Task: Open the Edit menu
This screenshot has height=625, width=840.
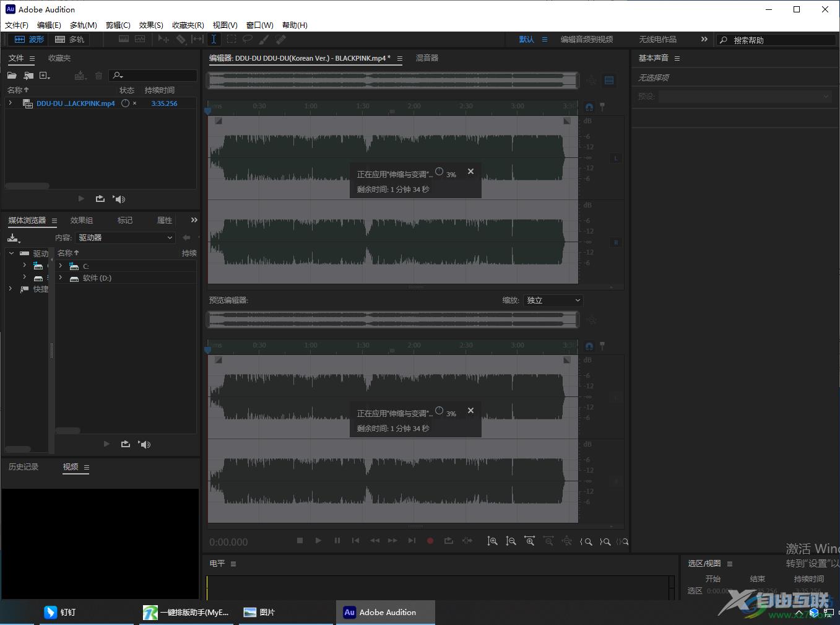Action: (49, 25)
